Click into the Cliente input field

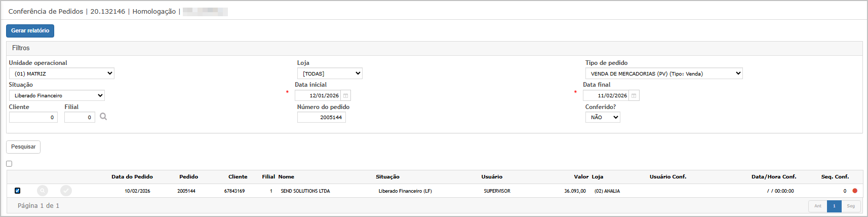pyautogui.click(x=33, y=118)
